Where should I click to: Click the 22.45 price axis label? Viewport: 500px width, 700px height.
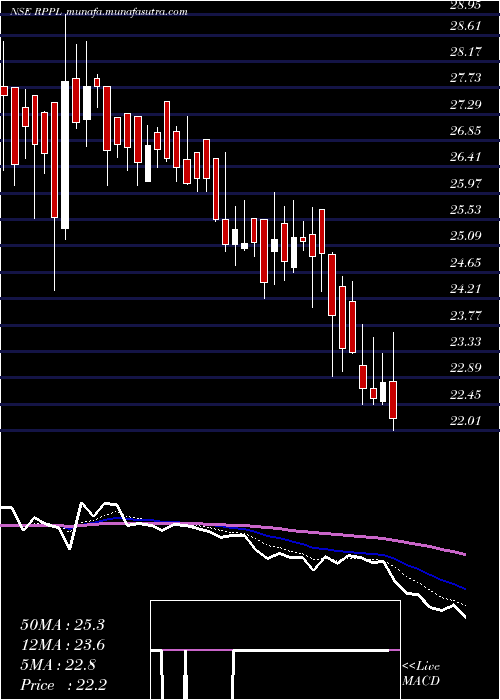465,394
